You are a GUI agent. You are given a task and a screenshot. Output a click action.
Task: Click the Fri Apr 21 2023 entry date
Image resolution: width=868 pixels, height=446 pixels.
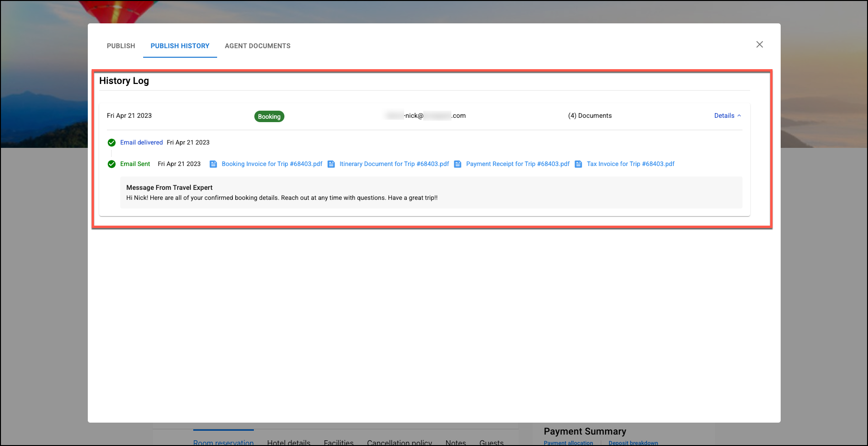tap(129, 115)
